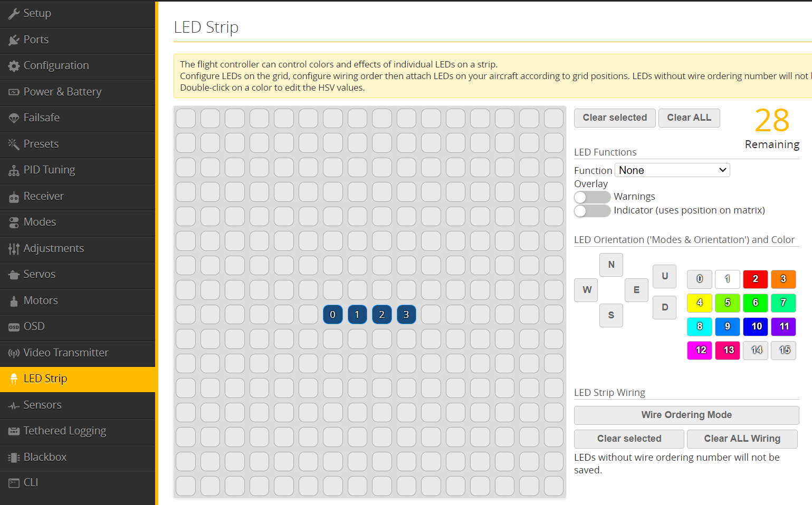This screenshot has width=812, height=505.
Task: Click the Receiver icon in sidebar
Action: pyautogui.click(x=14, y=197)
